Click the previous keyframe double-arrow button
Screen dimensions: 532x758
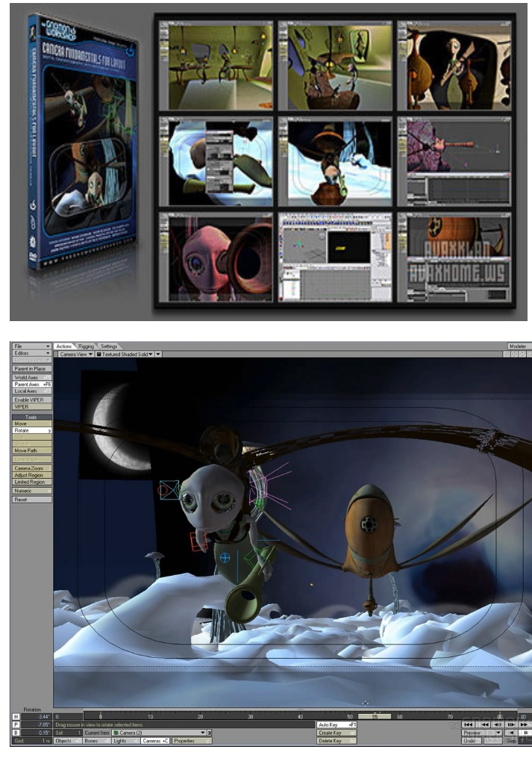pyautogui.click(x=485, y=724)
